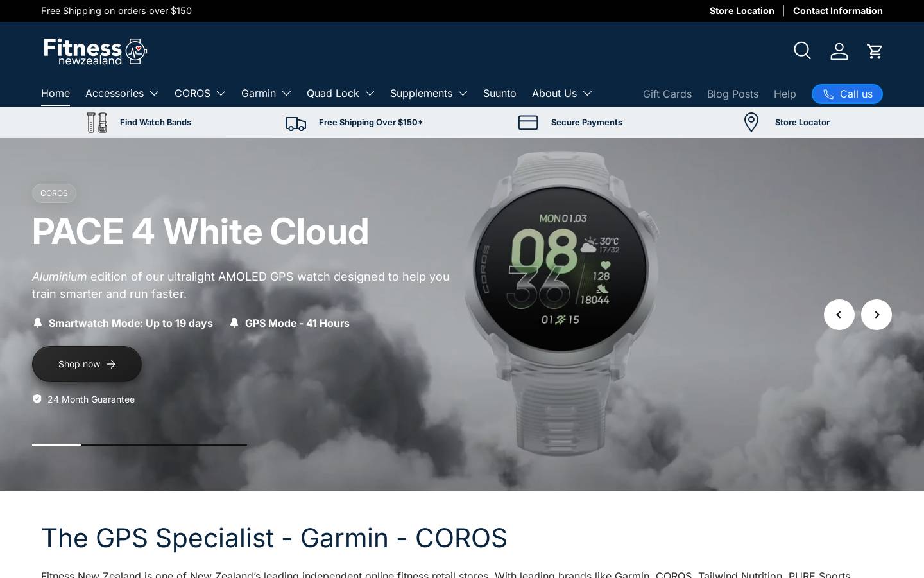Expand the Garmin menu chevron
Screen dimensions: 924x578
[x=286, y=94]
